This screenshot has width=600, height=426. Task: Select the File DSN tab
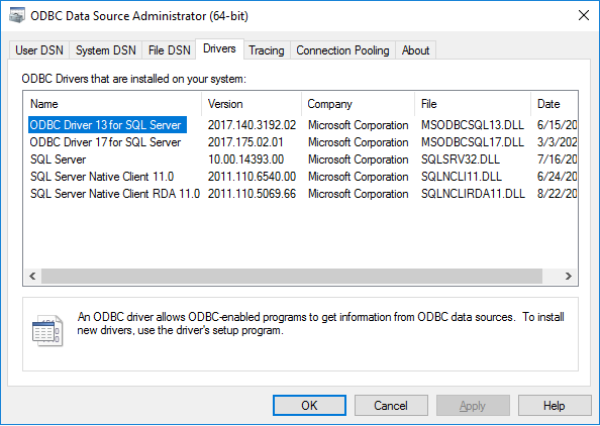(x=169, y=50)
